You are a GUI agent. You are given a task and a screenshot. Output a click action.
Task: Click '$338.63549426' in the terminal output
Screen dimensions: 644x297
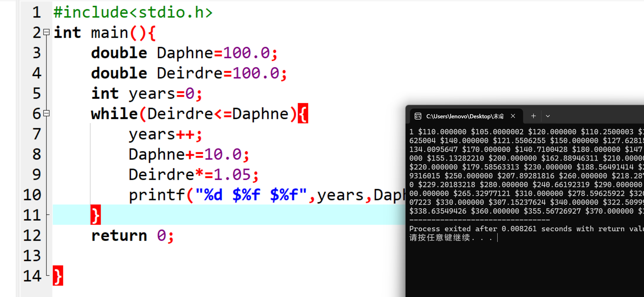coord(438,211)
